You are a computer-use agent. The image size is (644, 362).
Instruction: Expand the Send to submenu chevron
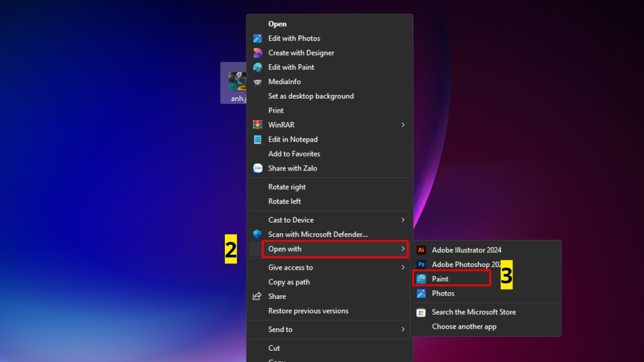click(x=403, y=329)
